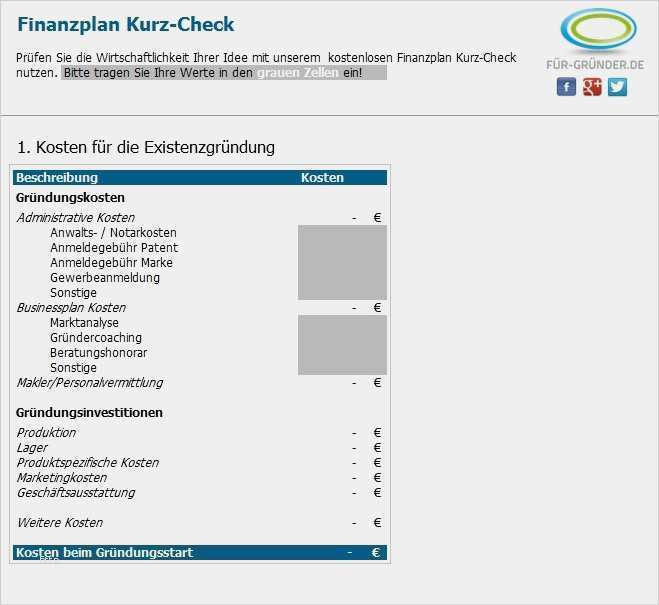Click the 'Lager' row label

(x=32, y=448)
